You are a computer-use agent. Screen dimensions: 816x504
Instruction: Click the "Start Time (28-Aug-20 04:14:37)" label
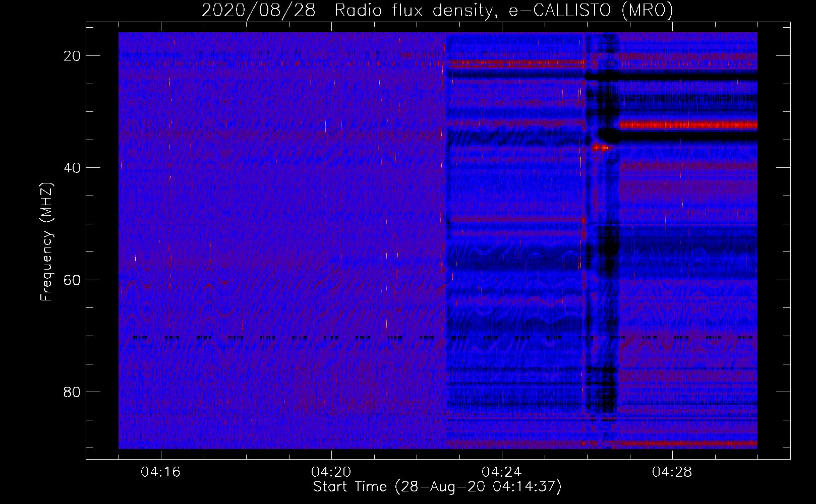[x=437, y=487]
